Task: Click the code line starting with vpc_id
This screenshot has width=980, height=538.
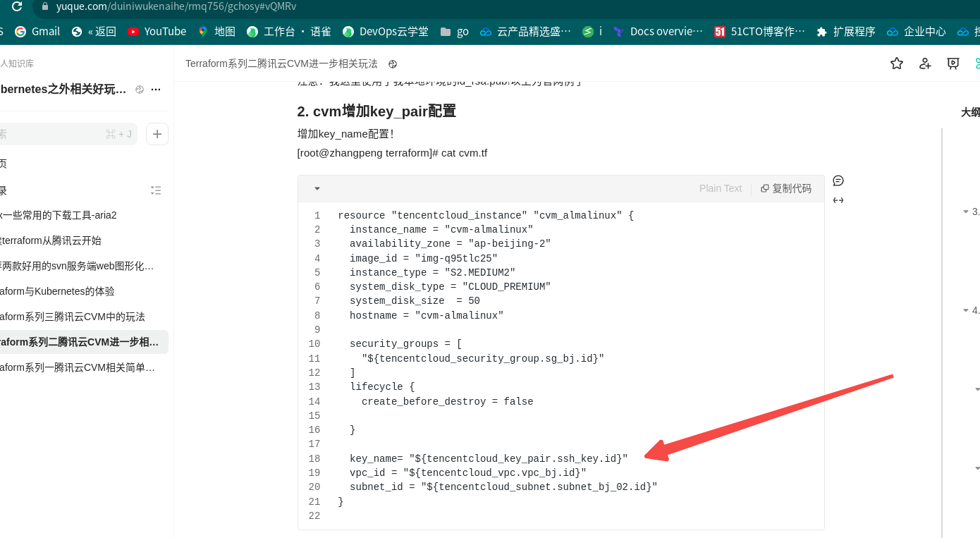Action: (x=468, y=472)
